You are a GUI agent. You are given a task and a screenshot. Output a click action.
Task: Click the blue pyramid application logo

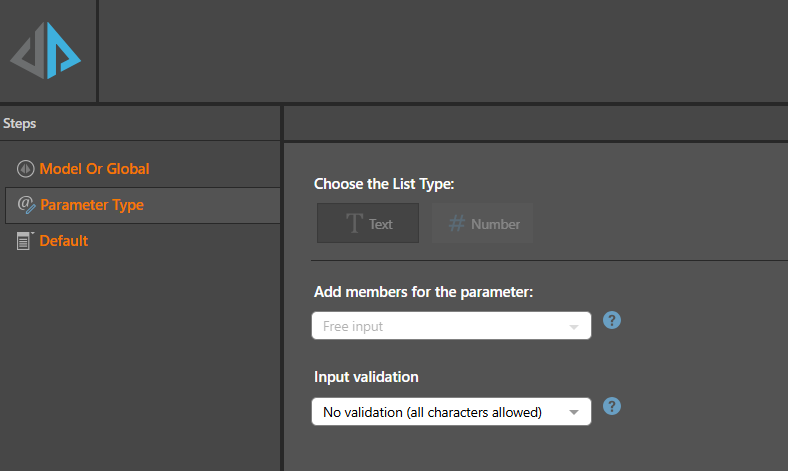(x=46, y=50)
